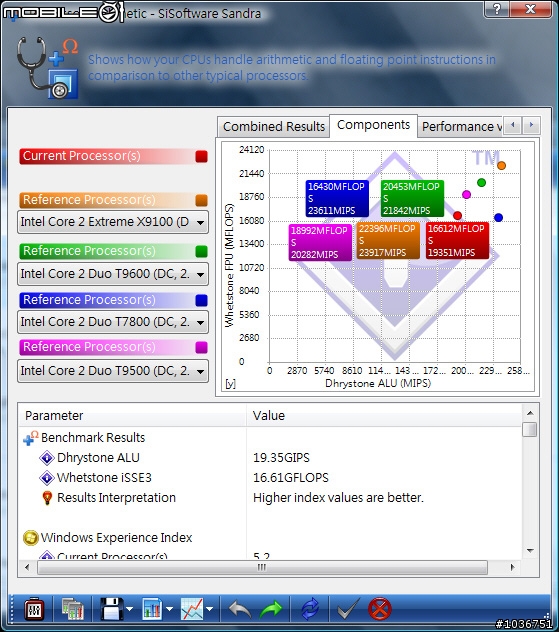Open the Intel Core 2 Extreme X9100 dropdown
Viewport: 559px width, 632px height.
tap(113, 222)
